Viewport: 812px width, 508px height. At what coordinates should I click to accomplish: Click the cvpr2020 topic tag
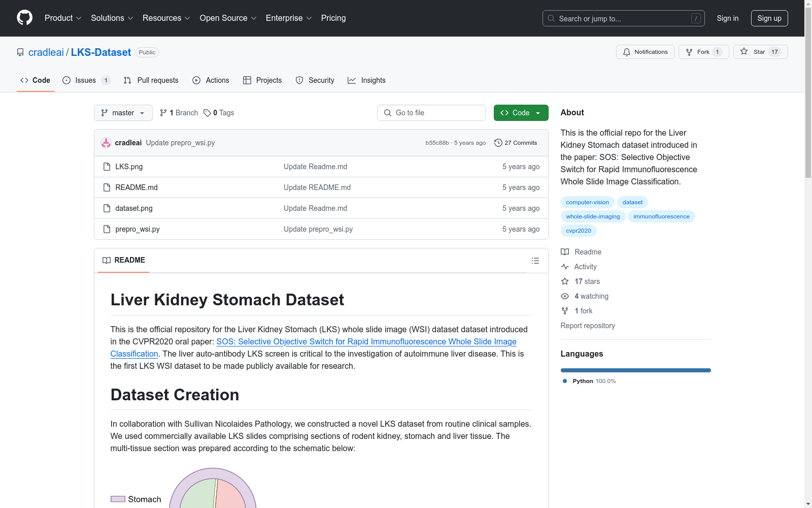579,231
